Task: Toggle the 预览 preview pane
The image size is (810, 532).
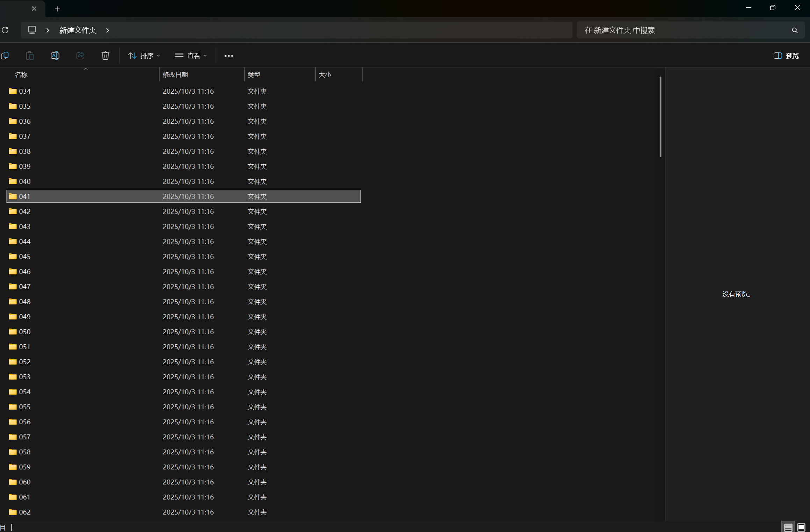Action: (786, 56)
